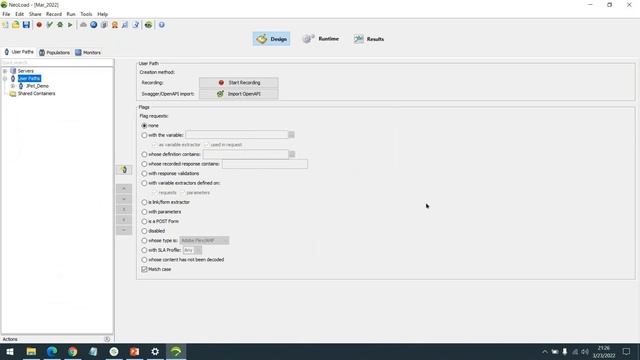Click the green check mark toolbar icon
The height and width of the screenshot is (360, 640).
49,25
